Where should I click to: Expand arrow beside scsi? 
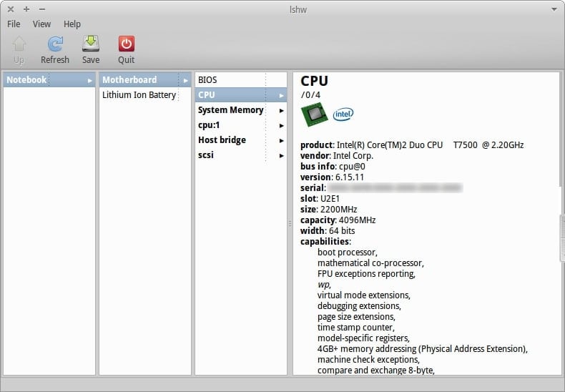[281, 156]
